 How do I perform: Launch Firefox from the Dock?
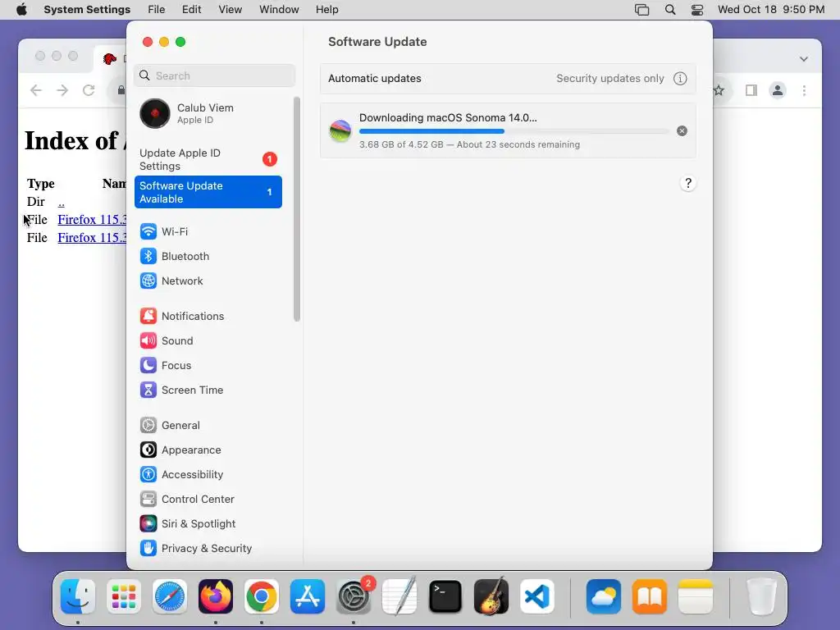[x=216, y=596]
